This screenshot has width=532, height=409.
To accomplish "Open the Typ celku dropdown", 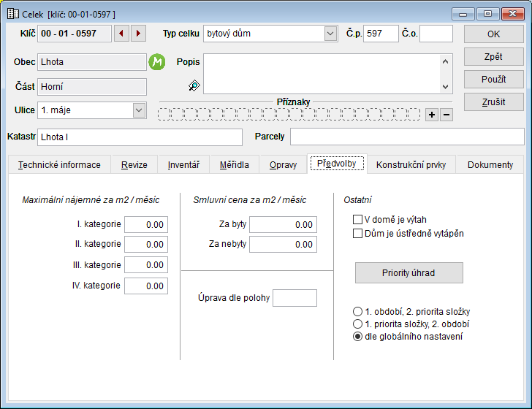I will click(330, 34).
